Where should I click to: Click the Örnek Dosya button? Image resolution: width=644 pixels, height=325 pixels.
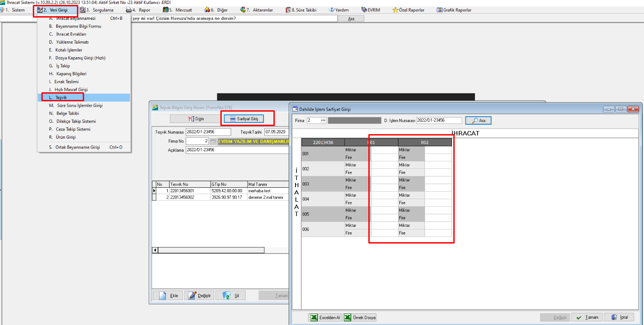tap(360, 317)
